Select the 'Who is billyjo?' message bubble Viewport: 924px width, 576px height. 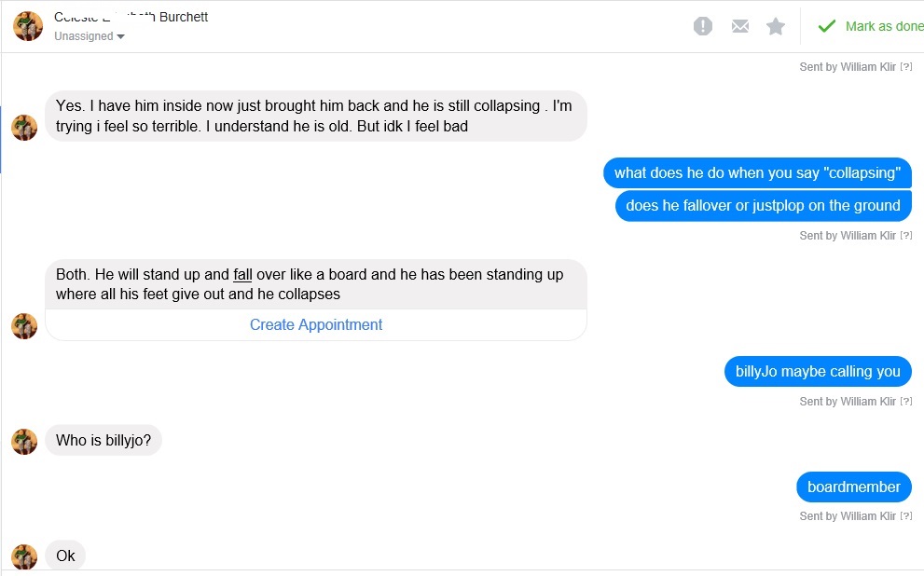point(103,440)
